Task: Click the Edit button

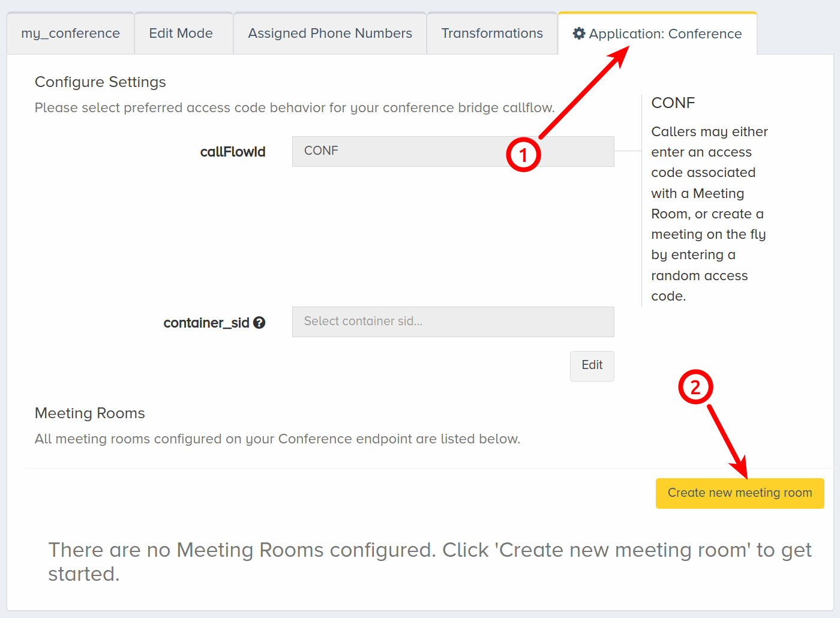Action: 592,365
